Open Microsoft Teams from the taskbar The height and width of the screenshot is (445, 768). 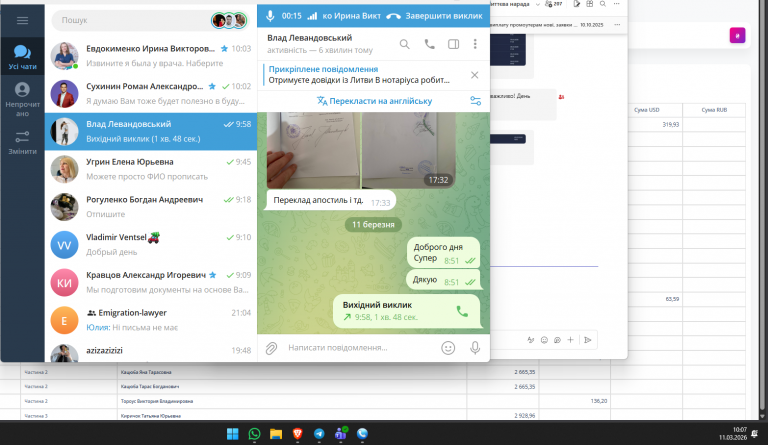click(x=341, y=434)
